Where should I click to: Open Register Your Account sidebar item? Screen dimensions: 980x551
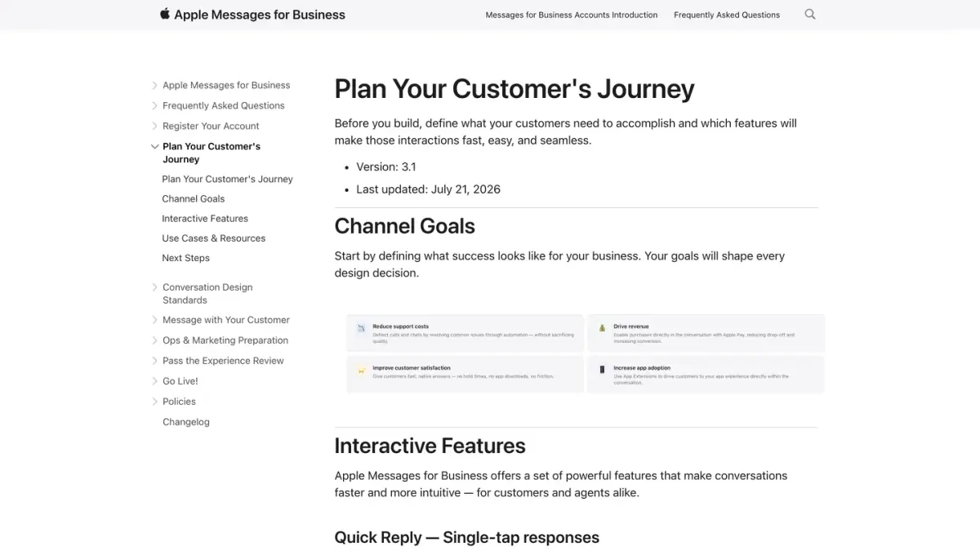(x=211, y=126)
